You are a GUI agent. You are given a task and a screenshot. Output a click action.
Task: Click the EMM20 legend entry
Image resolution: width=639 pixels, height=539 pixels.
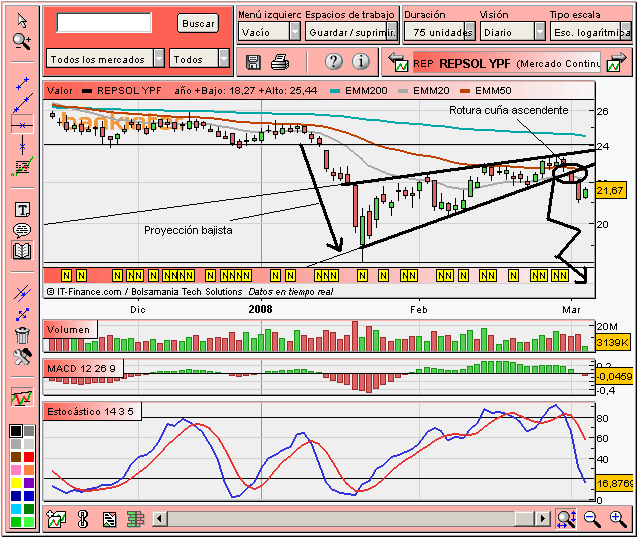(x=423, y=90)
